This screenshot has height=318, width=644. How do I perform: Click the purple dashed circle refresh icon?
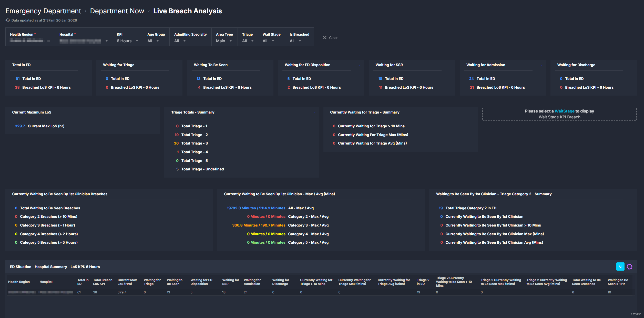pyautogui.click(x=629, y=267)
